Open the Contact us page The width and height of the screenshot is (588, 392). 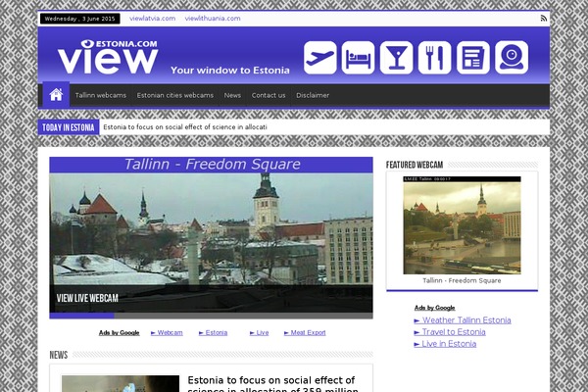[x=269, y=95]
